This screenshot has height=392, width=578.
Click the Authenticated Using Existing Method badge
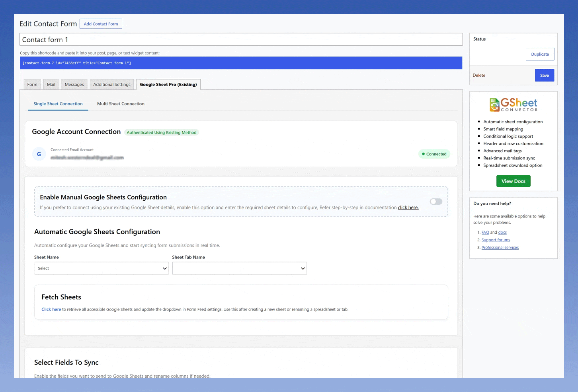tap(162, 132)
